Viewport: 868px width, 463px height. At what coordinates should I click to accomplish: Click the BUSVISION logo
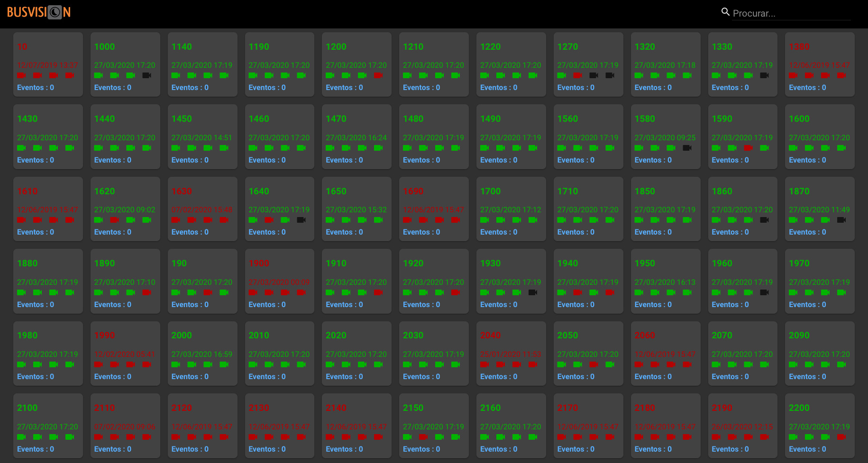click(x=39, y=12)
